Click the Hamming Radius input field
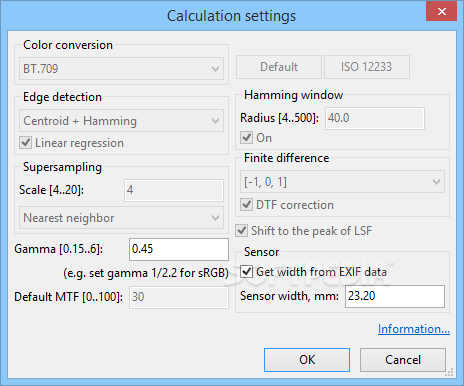Image resolution: width=464 pixels, height=386 pixels. tap(375, 118)
